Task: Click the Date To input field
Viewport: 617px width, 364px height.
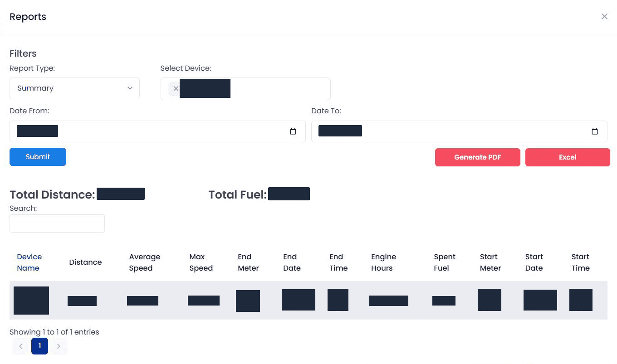Action: tap(459, 131)
